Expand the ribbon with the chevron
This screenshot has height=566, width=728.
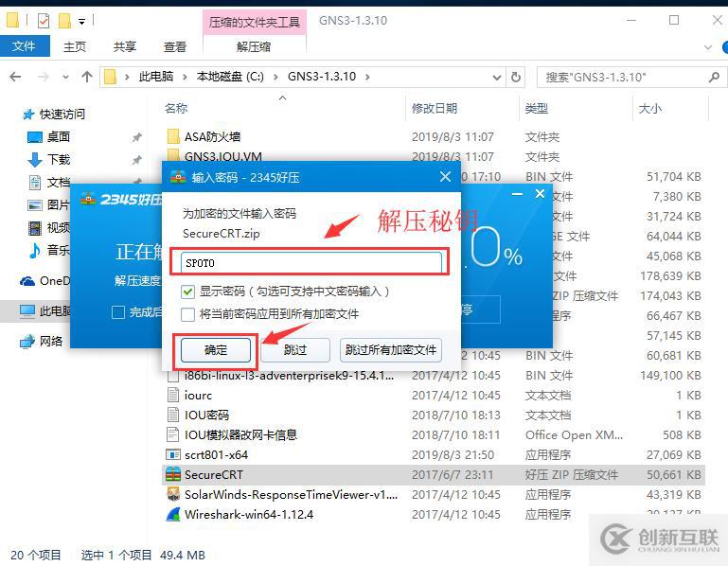tap(708, 47)
